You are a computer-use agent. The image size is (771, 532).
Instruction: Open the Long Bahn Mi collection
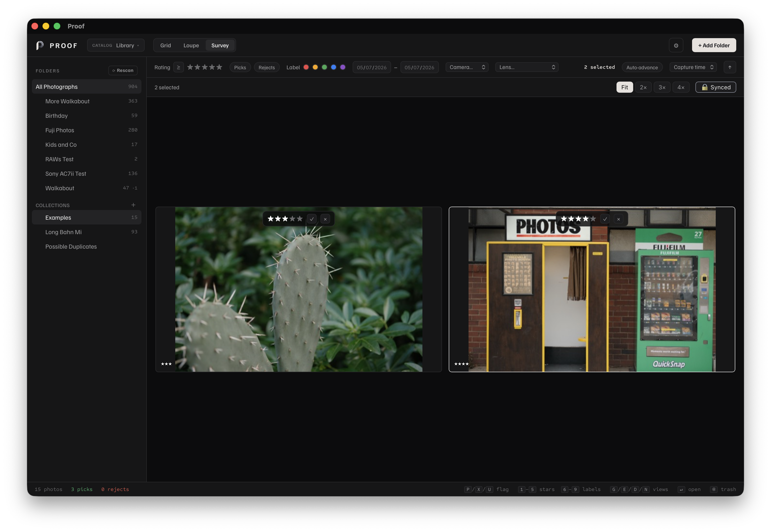[x=87, y=232]
